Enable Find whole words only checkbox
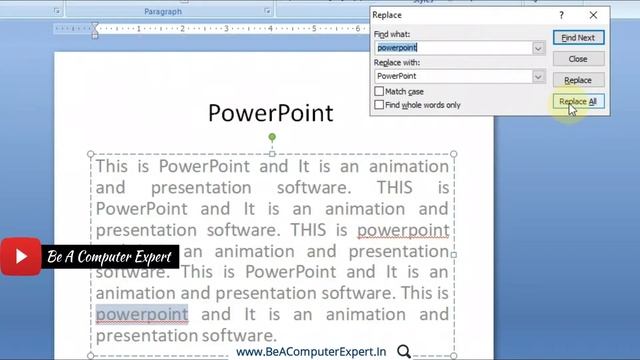 (x=379, y=104)
